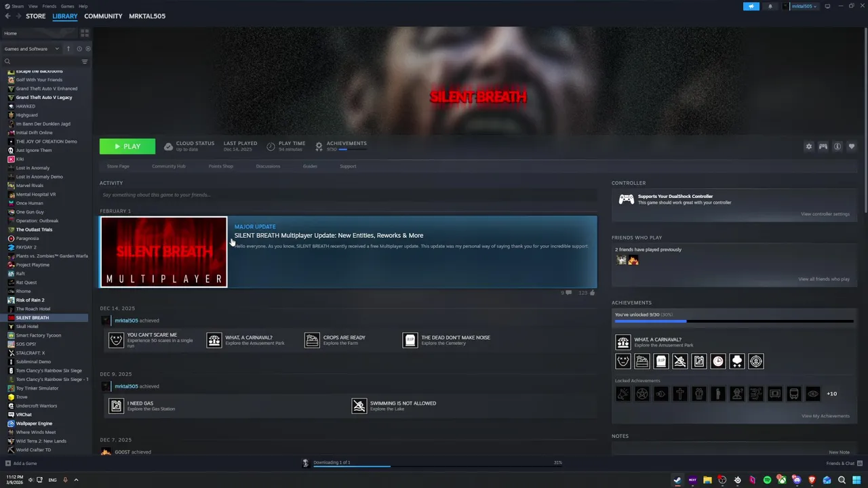
Task: Open the Games menu
Action: click(x=68, y=6)
